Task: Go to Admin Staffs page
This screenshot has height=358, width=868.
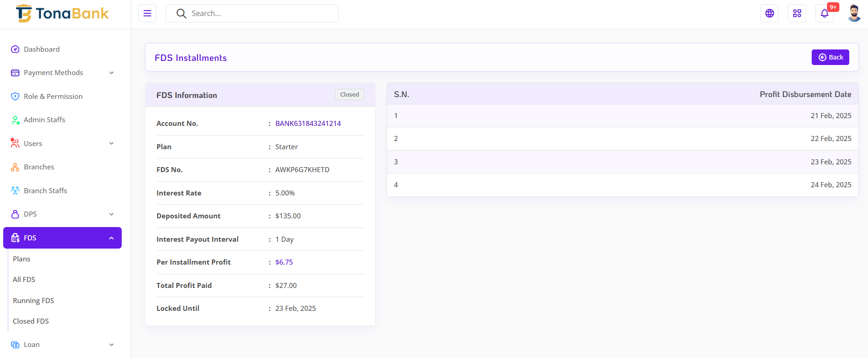Action: 44,120
